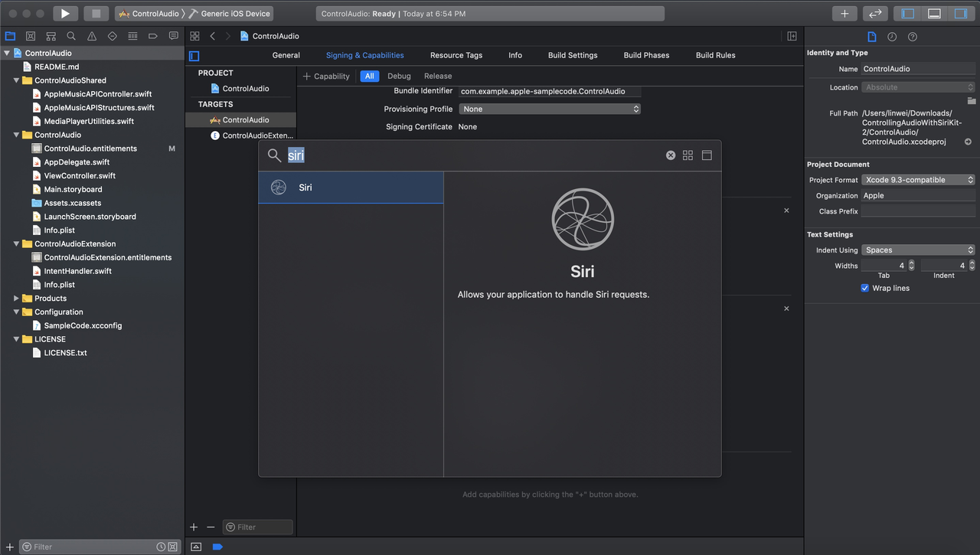
Task: Switch to the General tab
Action: point(286,55)
